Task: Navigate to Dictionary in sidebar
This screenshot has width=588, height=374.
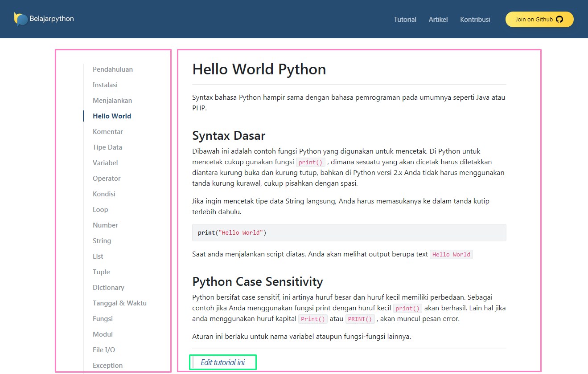Action: tap(108, 288)
